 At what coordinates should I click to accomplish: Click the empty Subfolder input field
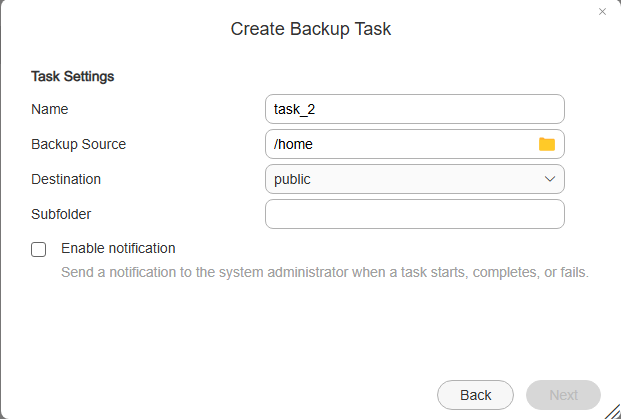[414, 214]
